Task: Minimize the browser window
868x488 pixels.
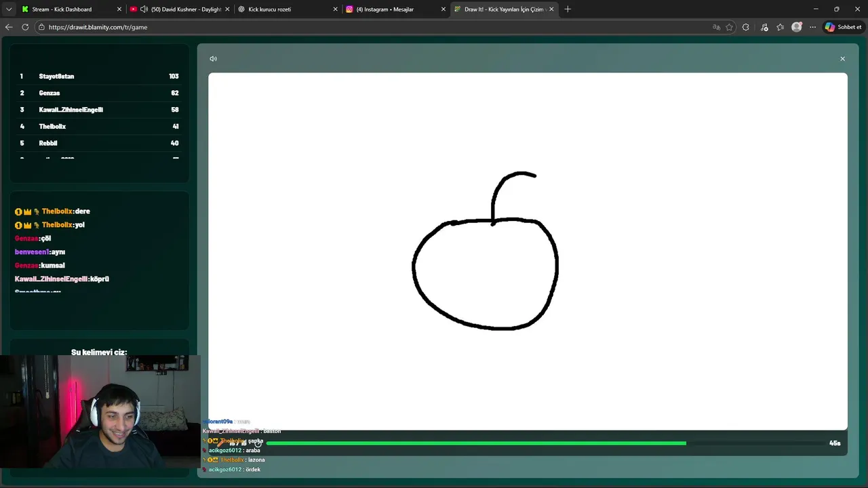Action: click(815, 9)
